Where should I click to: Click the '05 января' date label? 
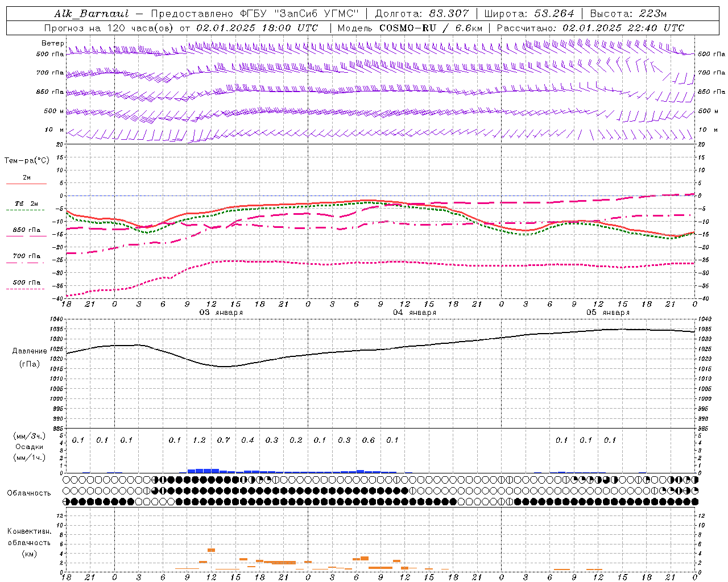(x=608, y=313)
